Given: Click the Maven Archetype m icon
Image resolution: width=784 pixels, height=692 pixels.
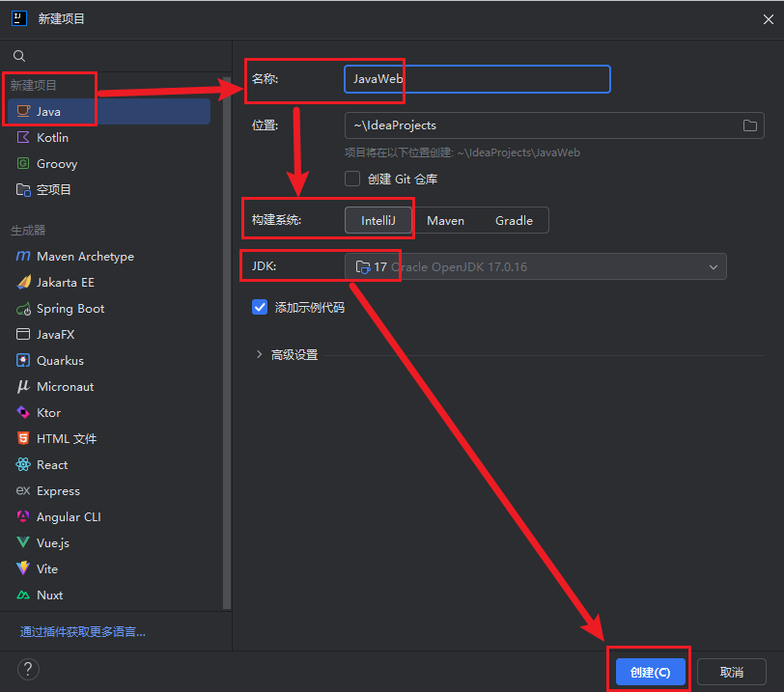Looking at the screenshot, I should (23, 256).
